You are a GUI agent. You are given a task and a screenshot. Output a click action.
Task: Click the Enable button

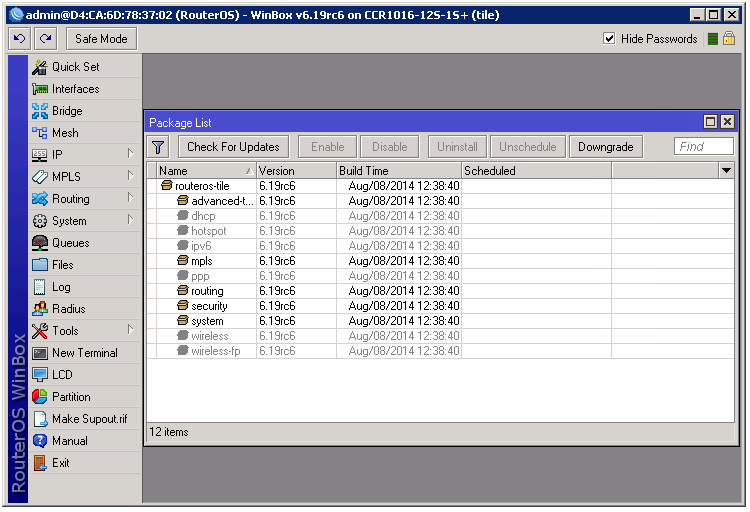[x=328, y=147]
